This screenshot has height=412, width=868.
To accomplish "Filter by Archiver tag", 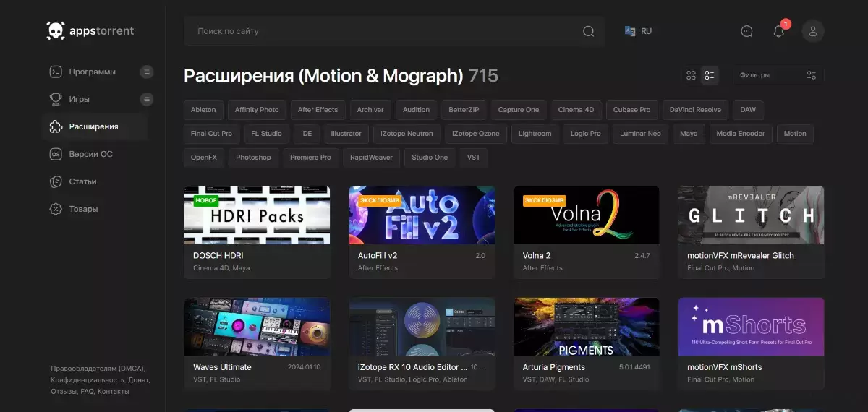I will click(370, 110).
